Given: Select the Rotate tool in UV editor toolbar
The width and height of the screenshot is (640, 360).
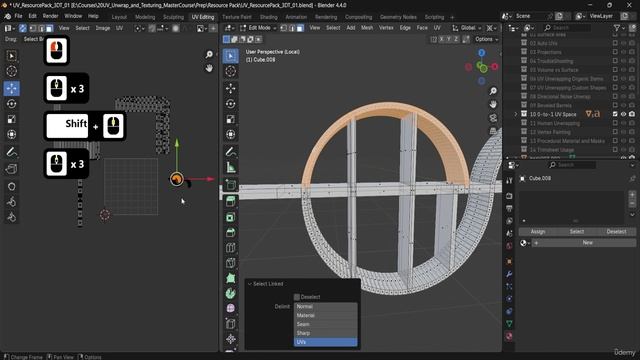Looking at the screenshot, I should [11, 104].
